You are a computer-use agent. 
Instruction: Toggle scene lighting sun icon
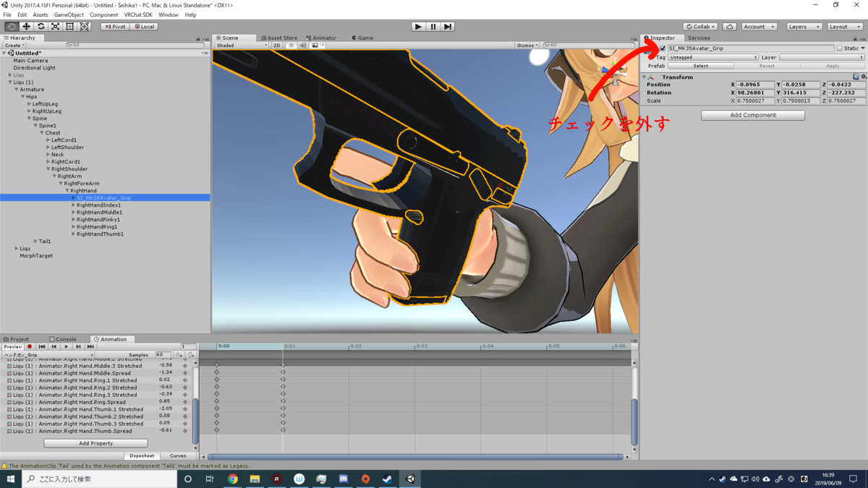click(x=291, y=46)
